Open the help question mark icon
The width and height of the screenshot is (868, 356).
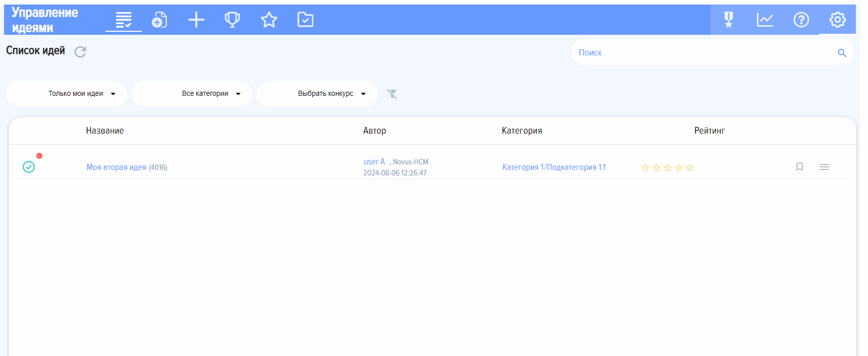tap(801, 20)
